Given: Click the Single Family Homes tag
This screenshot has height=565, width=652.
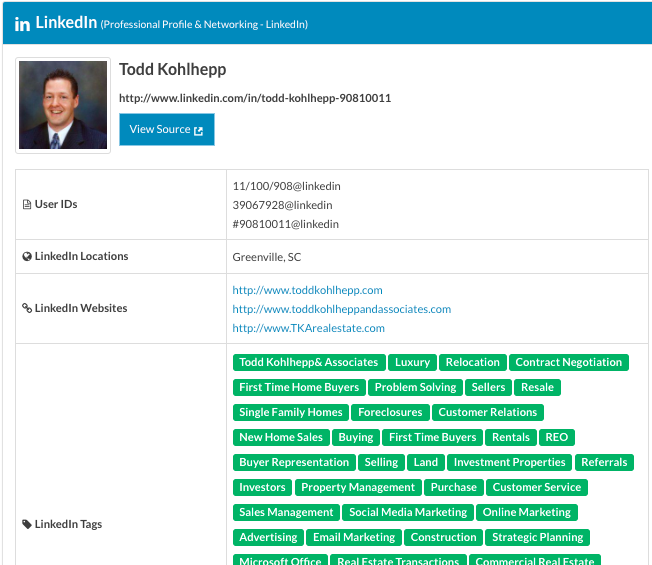Looking at the screenshot, I should tap(291, 412).
